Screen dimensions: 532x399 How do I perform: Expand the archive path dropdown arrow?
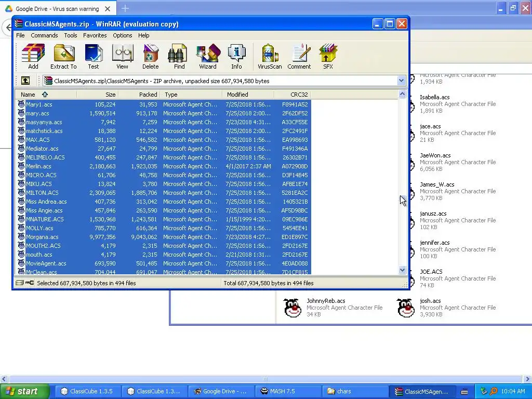pos(402,81)
